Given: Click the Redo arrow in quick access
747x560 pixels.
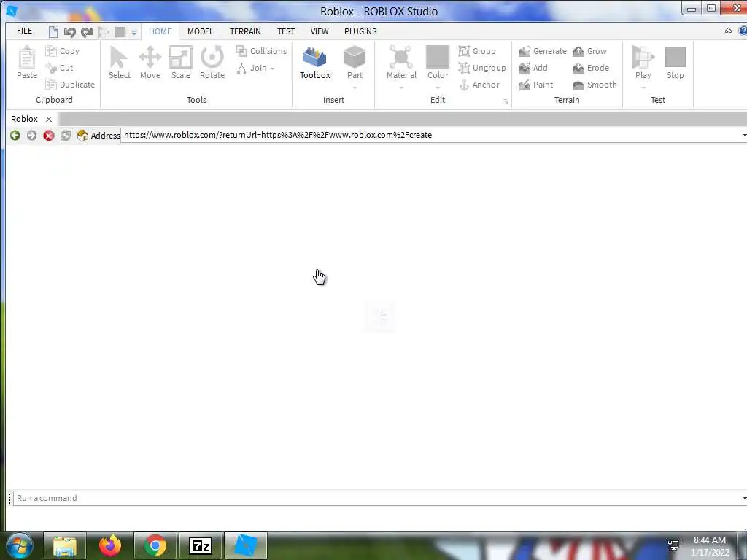Looking at the screenshot, I should 87,32.
